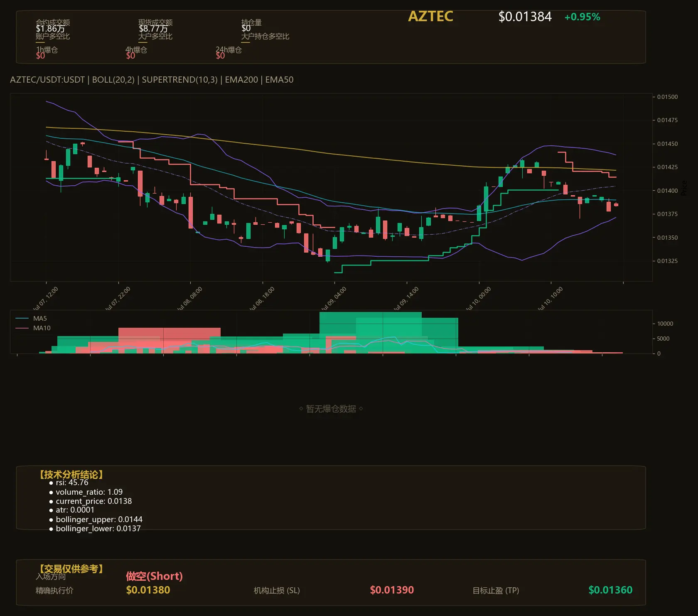Click the 4h爆仓 liquidation label
Screen dimensions: 698x616
point(136,50)
